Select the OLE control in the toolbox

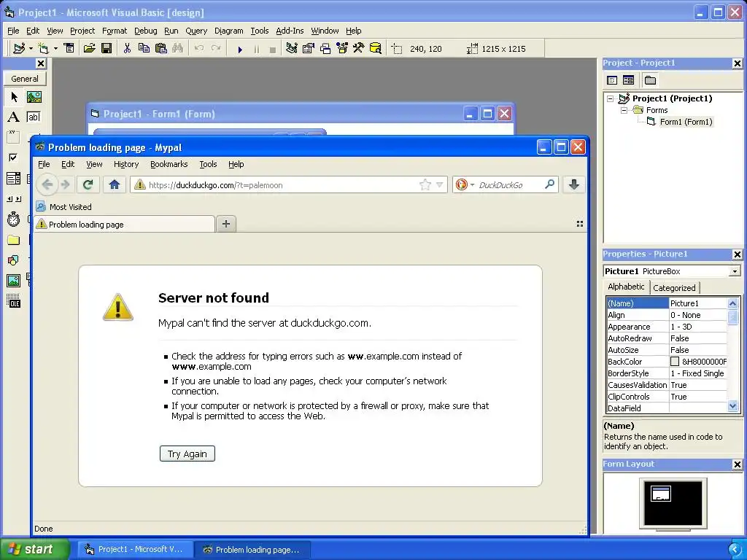pyautogui.click(x=14, y=301)
